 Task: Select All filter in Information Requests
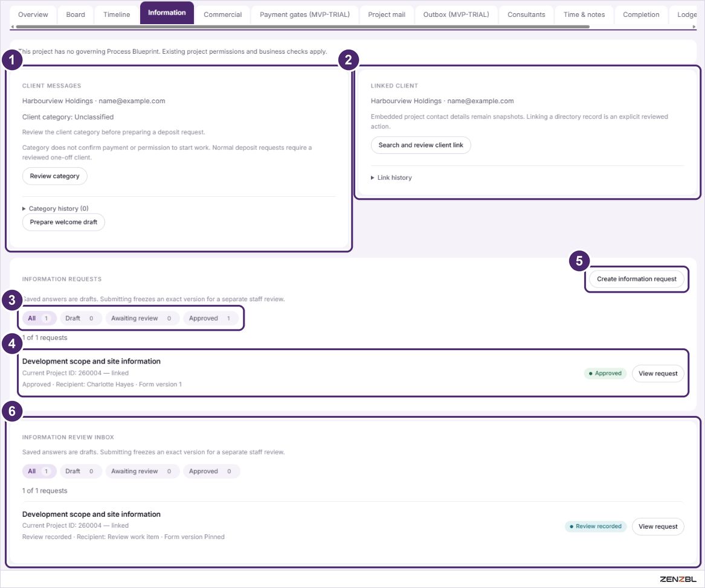pos(39,319)
